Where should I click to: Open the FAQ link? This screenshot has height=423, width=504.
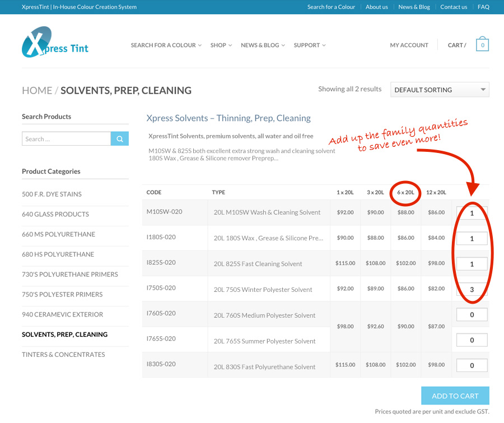[483, 7]
